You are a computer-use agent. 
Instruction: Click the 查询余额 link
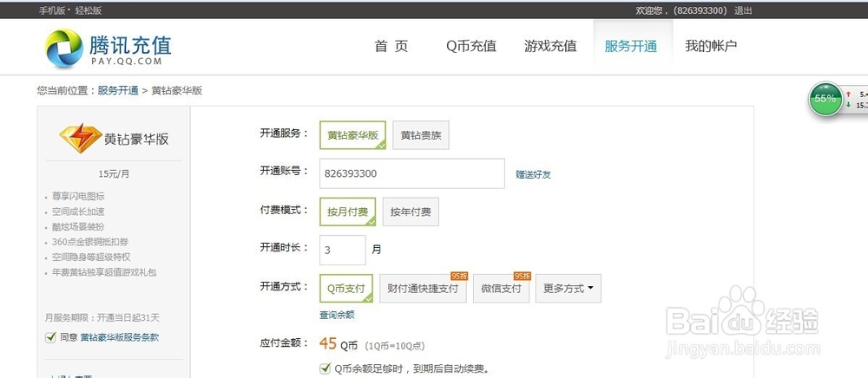pyautogui.click(x=337, y=315)
